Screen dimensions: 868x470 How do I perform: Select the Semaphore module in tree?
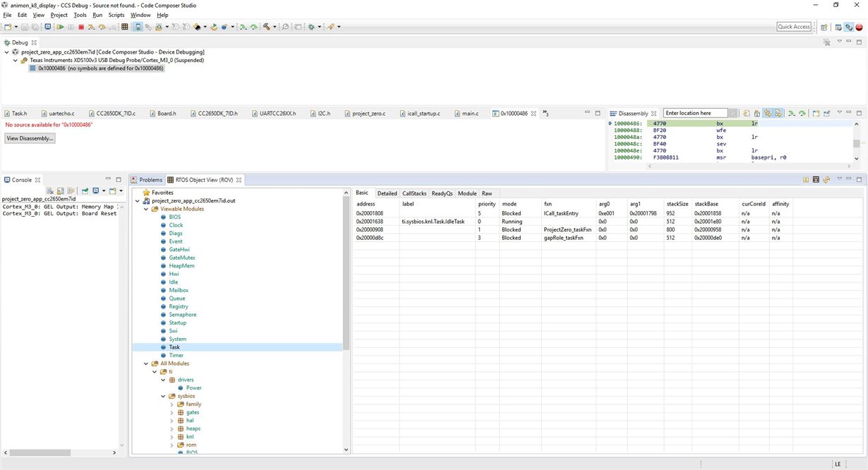tap(182, 315)
